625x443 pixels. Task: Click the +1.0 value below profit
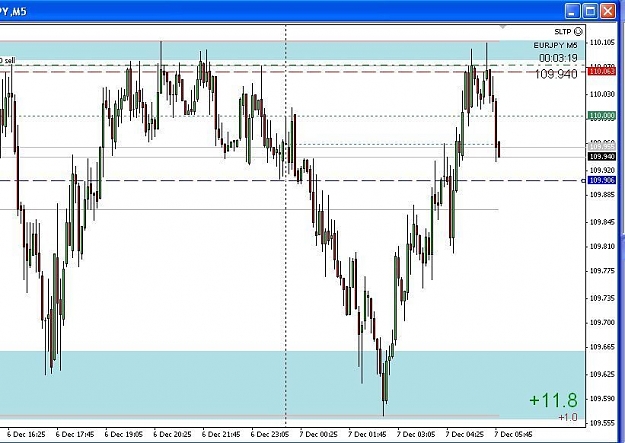coord(568,417)
